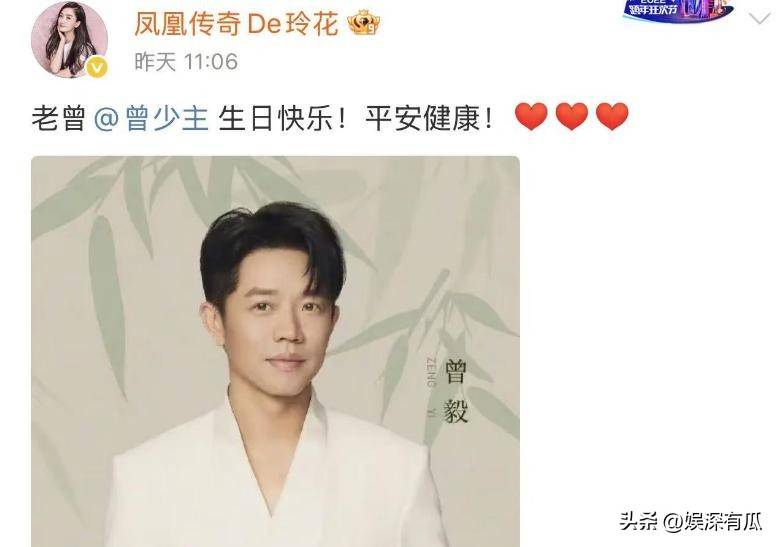Open the attached portrait photo
778x547 pixels.
click(275, 351)
